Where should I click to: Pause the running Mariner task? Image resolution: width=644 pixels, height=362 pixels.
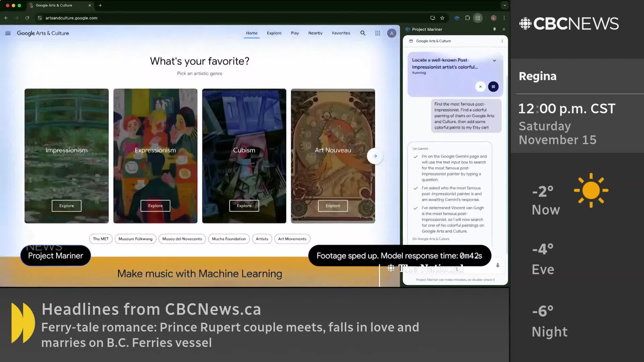(493, 86)
